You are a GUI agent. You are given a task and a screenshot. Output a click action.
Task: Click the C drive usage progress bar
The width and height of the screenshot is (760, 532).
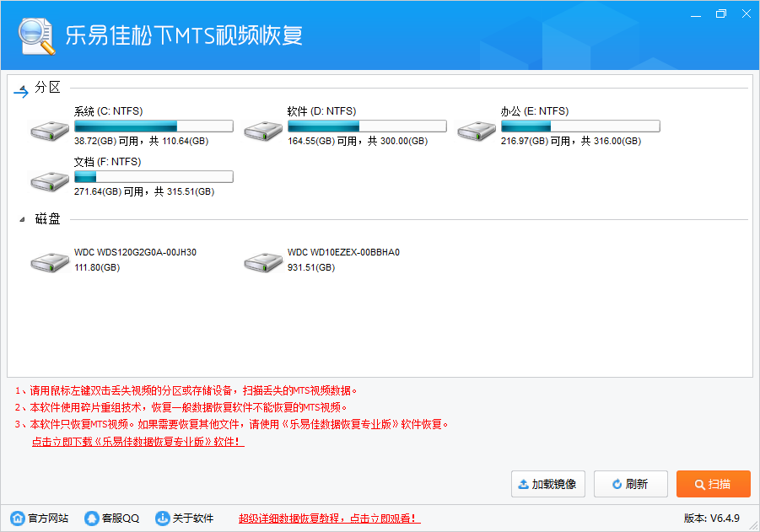154,125
